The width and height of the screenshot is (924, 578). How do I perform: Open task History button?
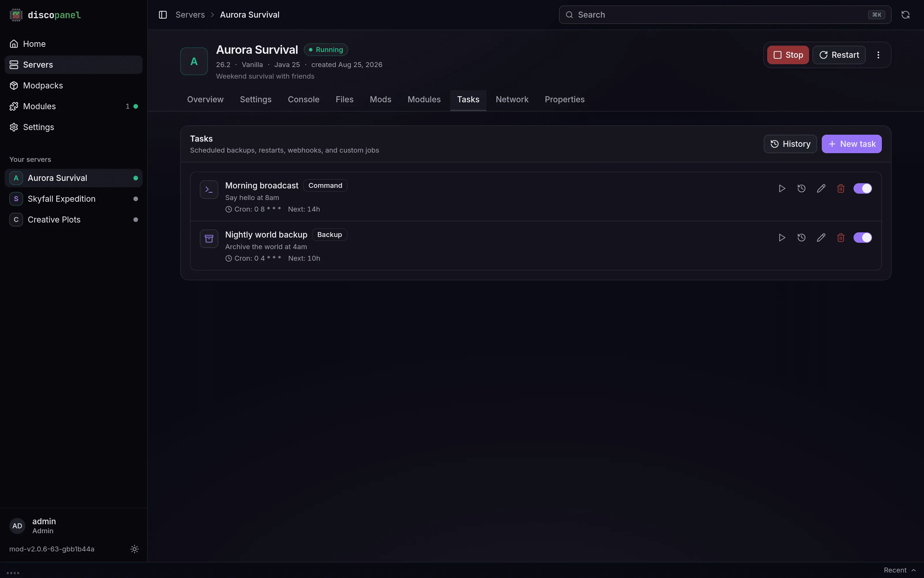click(x=790, y=144)
